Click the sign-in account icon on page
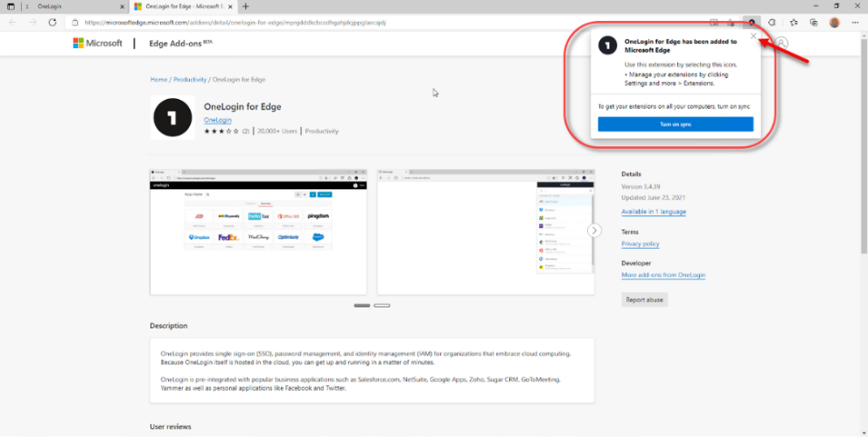 point(781,43)
